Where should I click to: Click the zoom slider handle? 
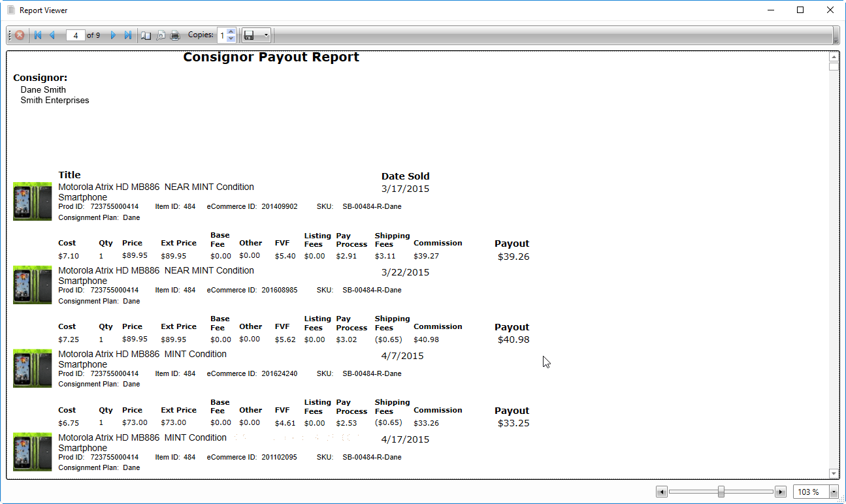pos(721,492)
